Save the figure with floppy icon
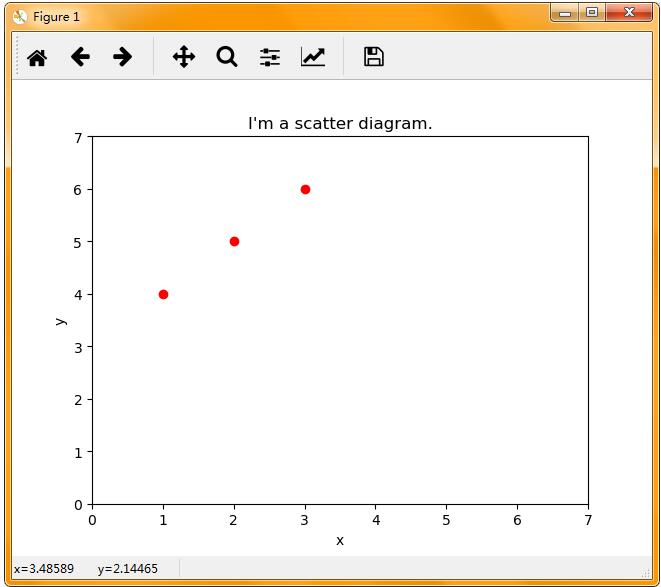This screenshot has height=587, width=661. click(373, 57)
